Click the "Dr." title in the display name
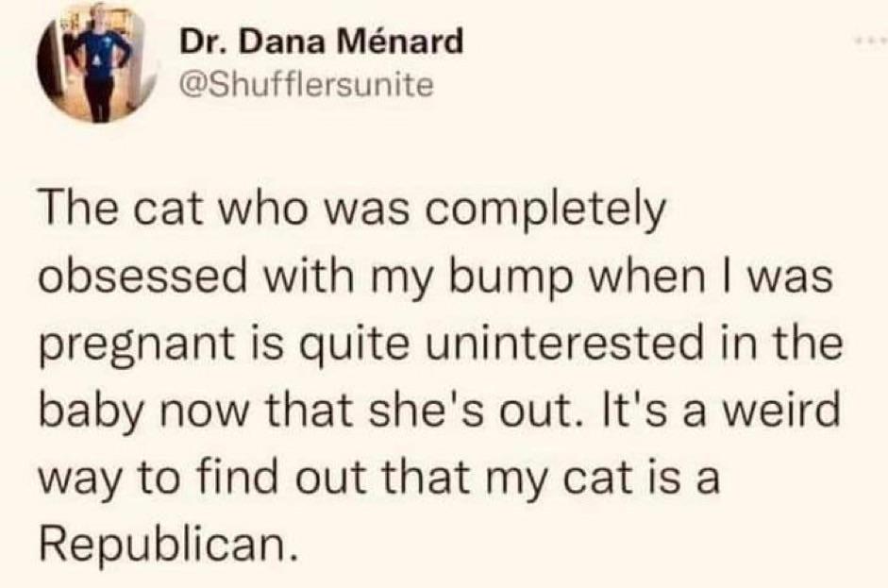This screenshot has width=888, height=588. click(x=193, y=42)
